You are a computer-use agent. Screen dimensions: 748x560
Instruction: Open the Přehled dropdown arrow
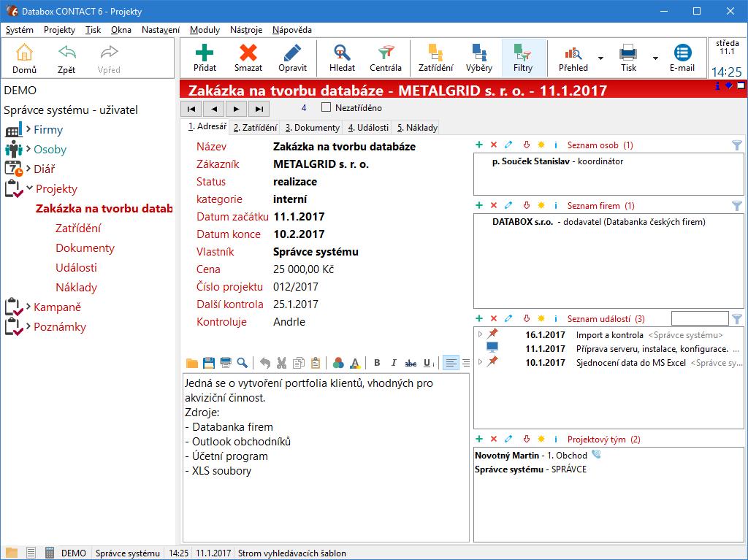(x=600, y=58)
